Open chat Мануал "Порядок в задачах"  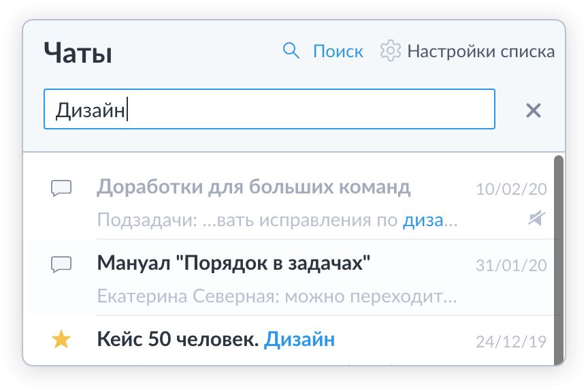[233, 263]
